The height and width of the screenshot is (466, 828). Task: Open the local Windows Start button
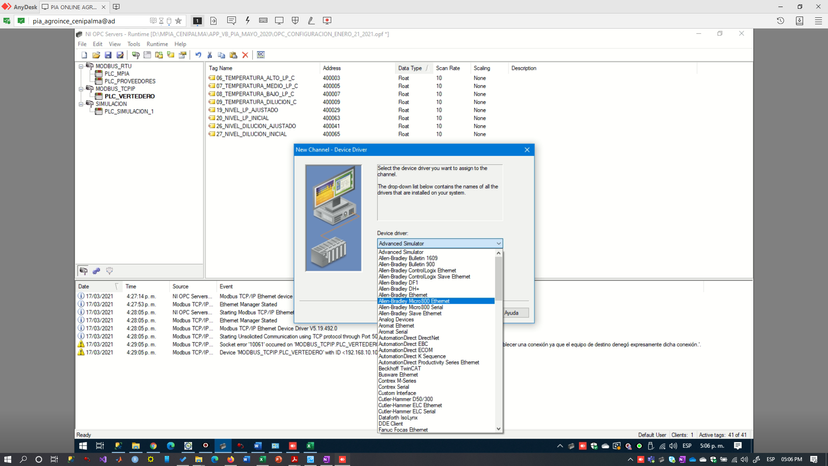[7, 460]
